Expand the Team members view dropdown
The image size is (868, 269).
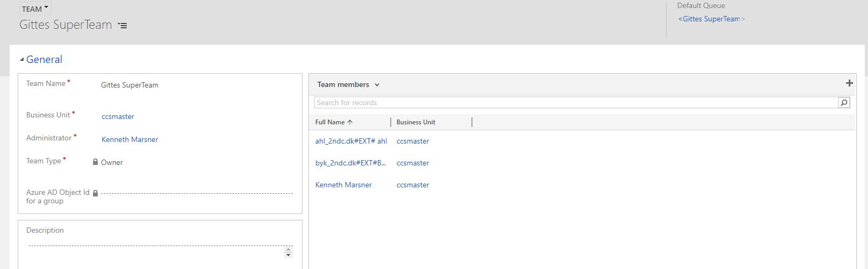[377, 85]
